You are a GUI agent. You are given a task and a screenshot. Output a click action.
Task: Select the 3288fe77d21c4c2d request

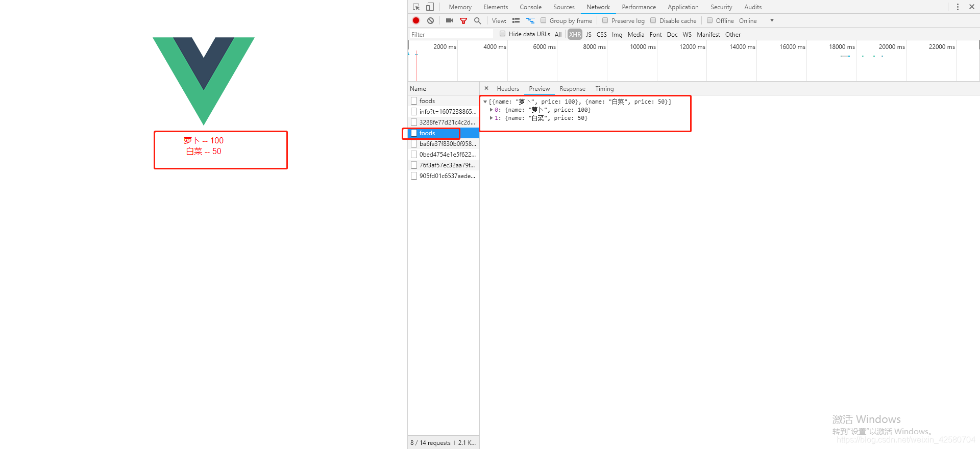pyautogui.click(x=444, y=122)
